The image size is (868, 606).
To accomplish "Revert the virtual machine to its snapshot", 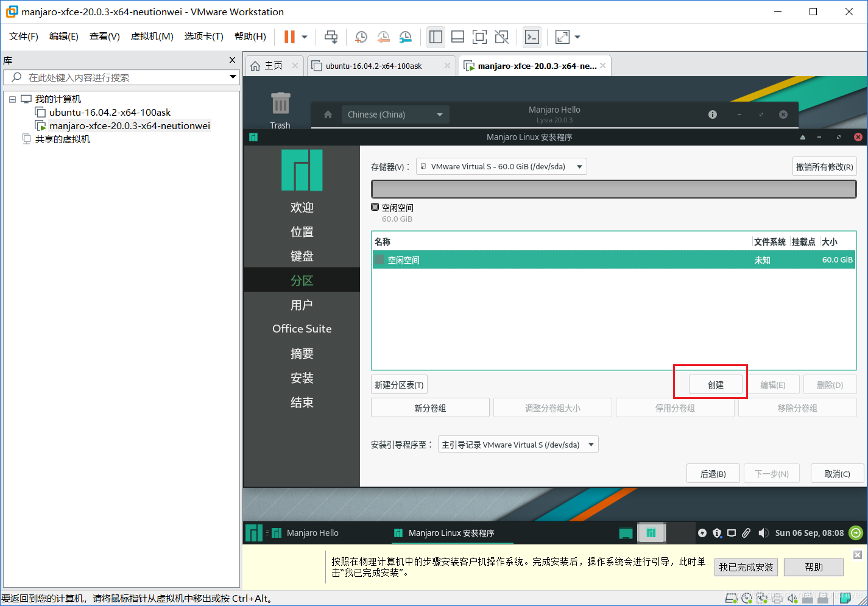I will 383,37.
